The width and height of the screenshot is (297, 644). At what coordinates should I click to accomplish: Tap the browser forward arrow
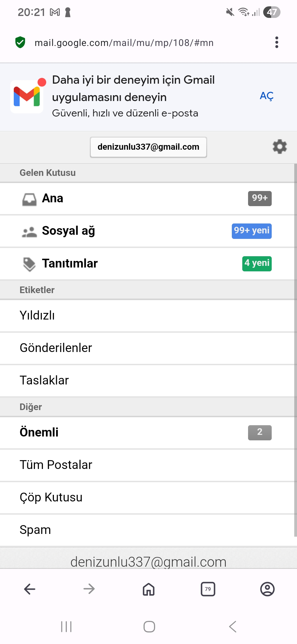(89, 589)
